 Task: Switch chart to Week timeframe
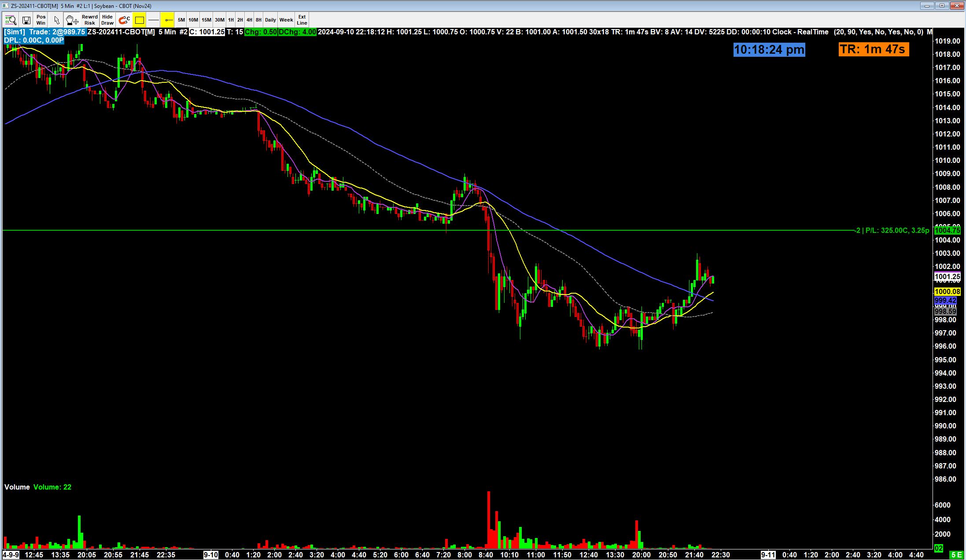pyautogui.click(x=286, y=20)
